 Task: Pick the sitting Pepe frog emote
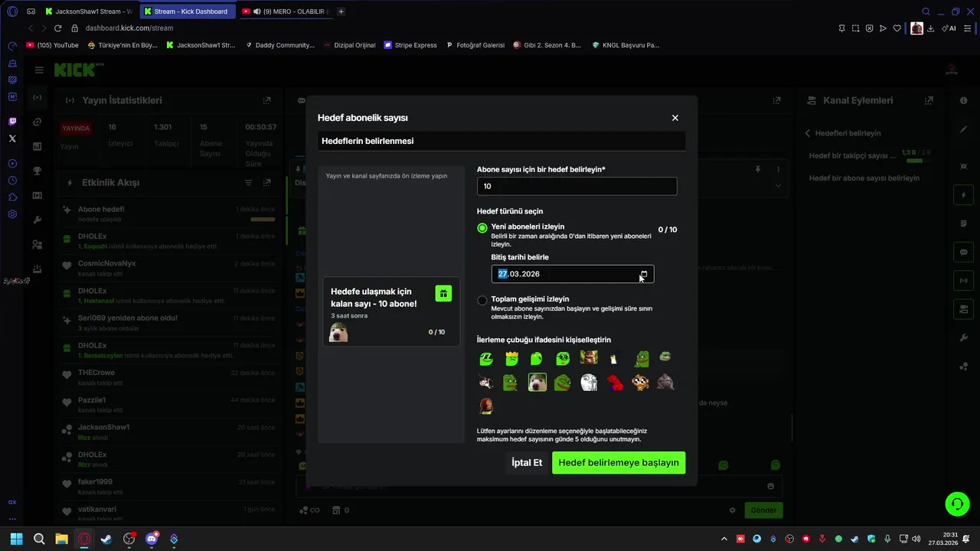pyautogui.click(x=642, y=358)
